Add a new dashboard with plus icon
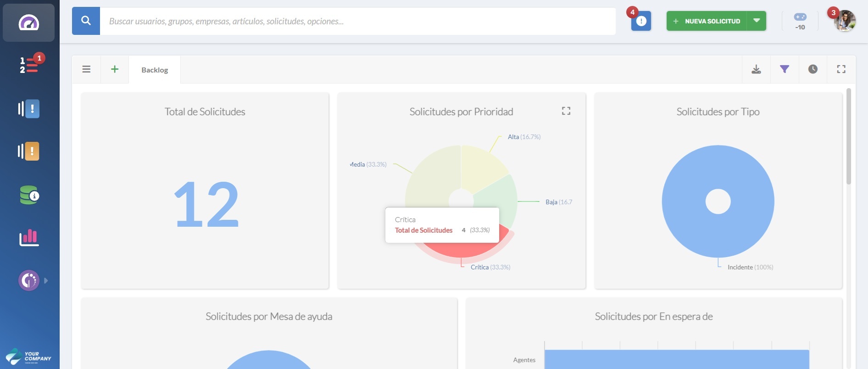The image size is (868, 369). (115, 69)
